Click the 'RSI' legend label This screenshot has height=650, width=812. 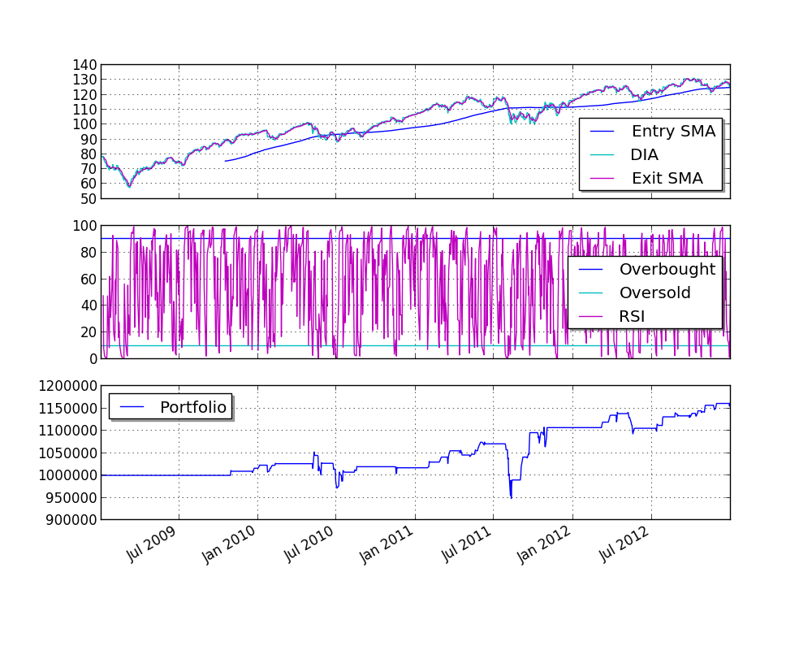(x=632, y=316)
